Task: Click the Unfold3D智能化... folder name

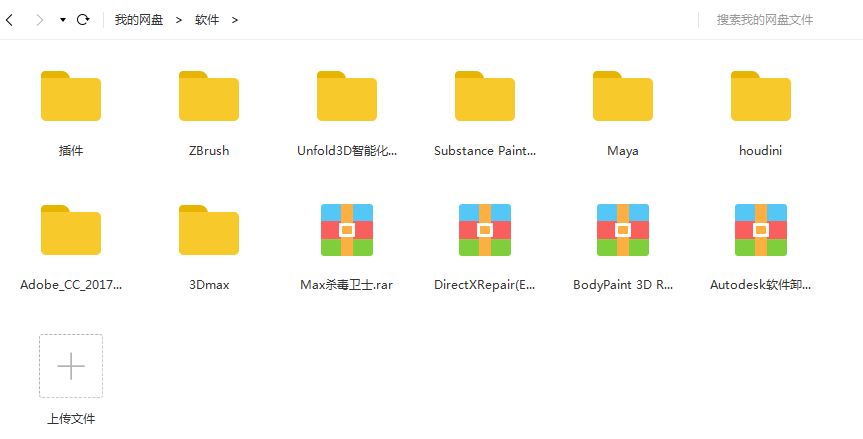Action: click(347, 151)
